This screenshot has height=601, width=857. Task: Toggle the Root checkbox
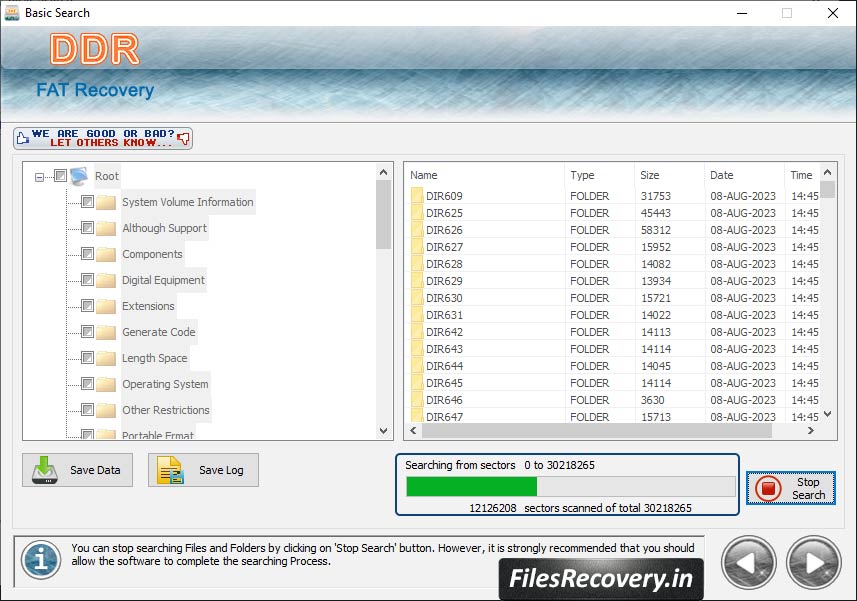coord(61,175)
